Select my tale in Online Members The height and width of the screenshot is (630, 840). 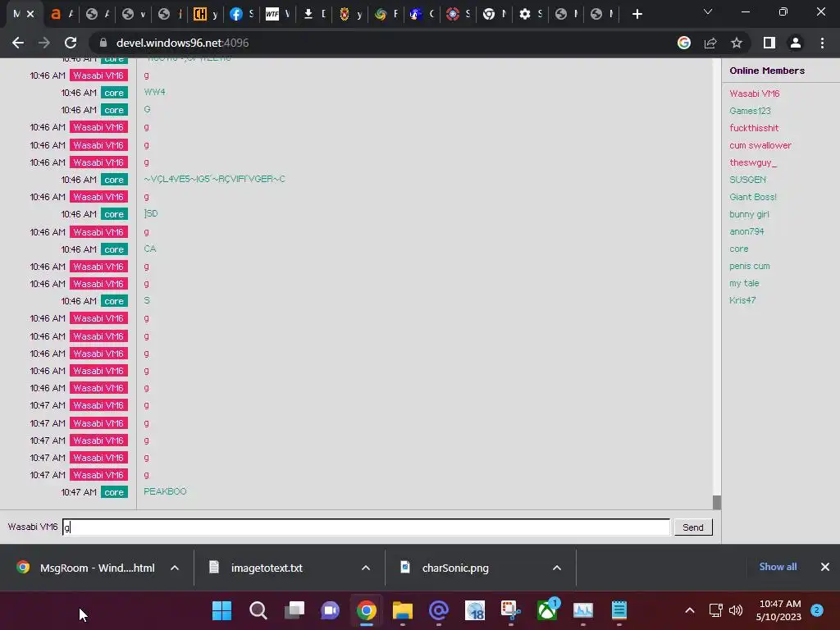744,283
